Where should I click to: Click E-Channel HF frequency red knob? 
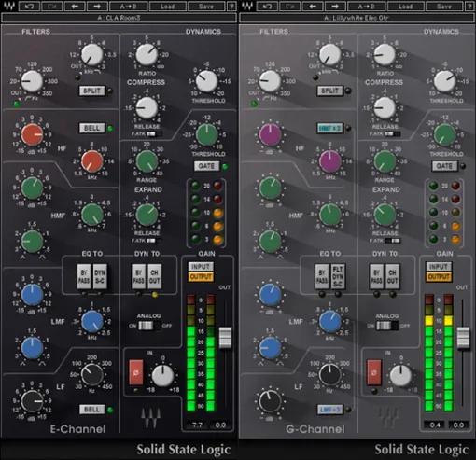tap(92, 161)
